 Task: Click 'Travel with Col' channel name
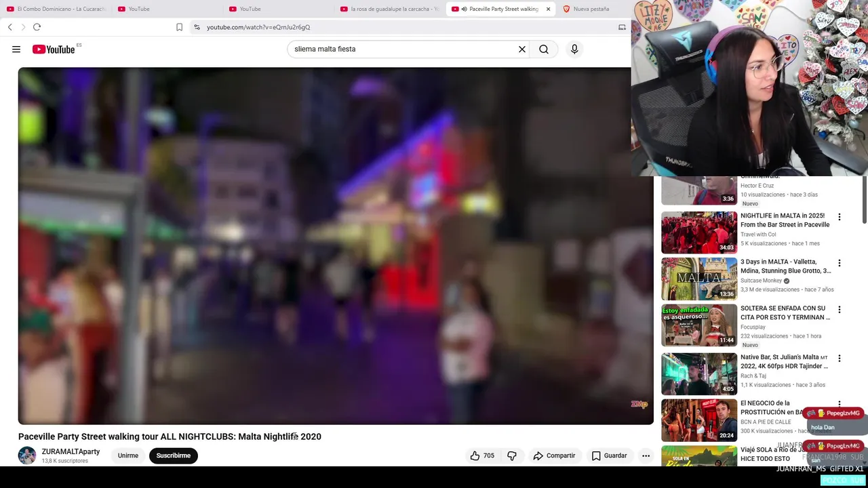758,235
